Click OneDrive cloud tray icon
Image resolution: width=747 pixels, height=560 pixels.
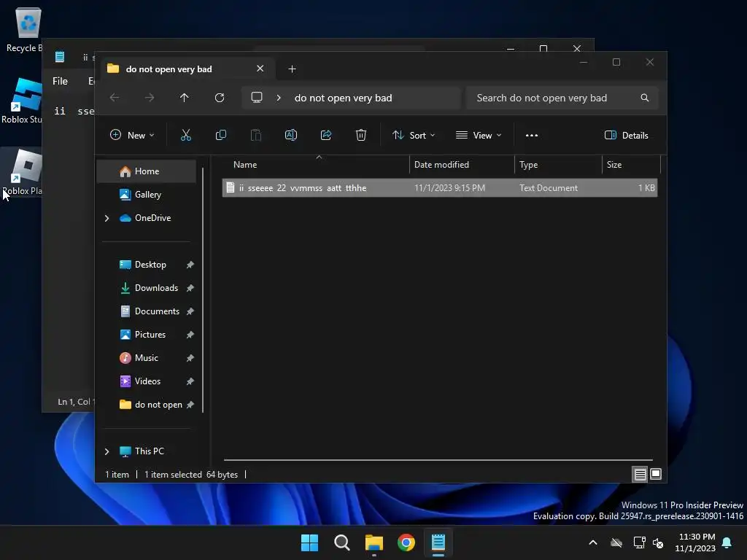click(616, 542)
